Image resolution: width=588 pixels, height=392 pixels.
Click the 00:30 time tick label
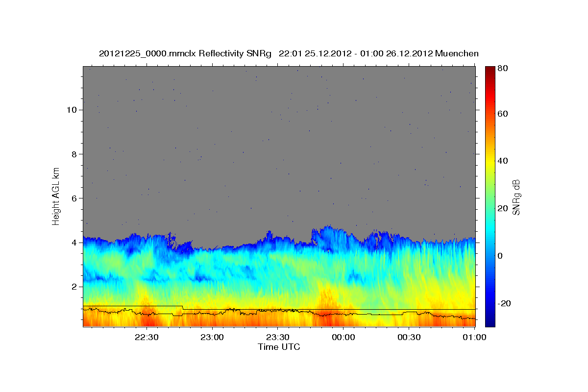[409, 338]
